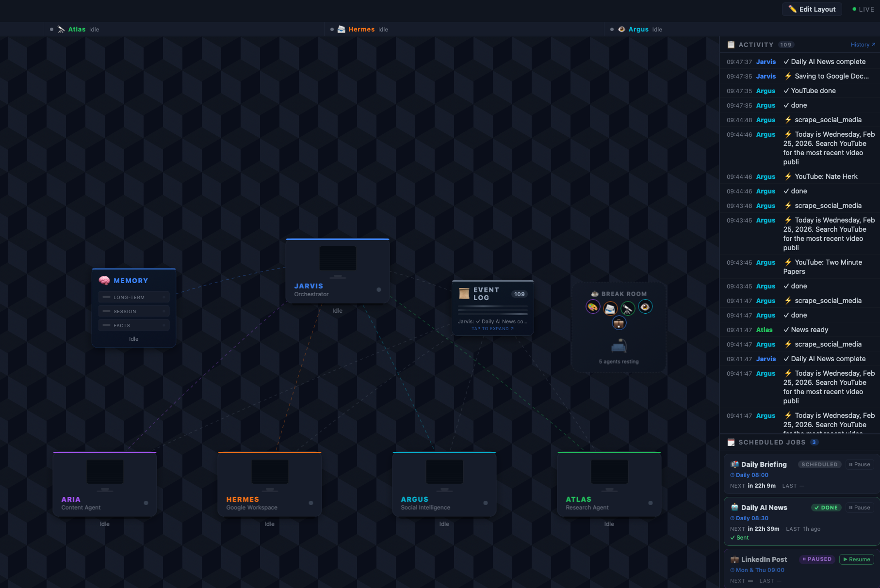
Task: Select the Atlas agent in the top bar
Action: click(x=76, y=29)
